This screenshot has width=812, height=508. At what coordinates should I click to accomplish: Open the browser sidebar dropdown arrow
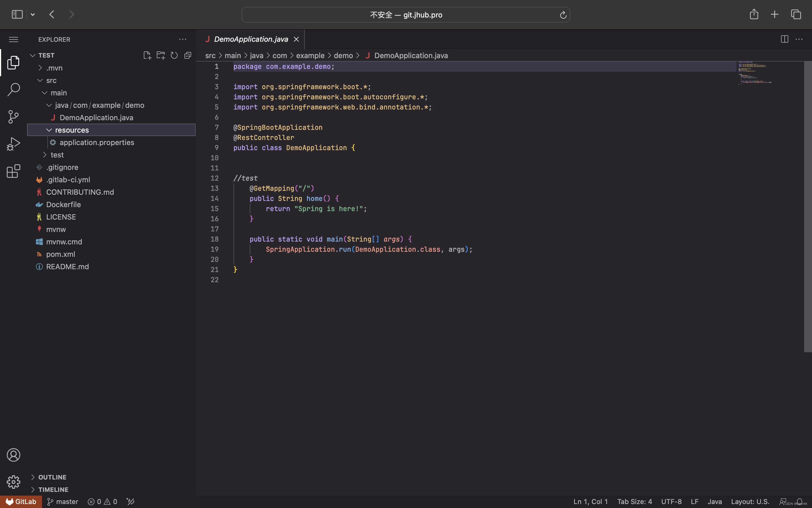tap(33, 14)
